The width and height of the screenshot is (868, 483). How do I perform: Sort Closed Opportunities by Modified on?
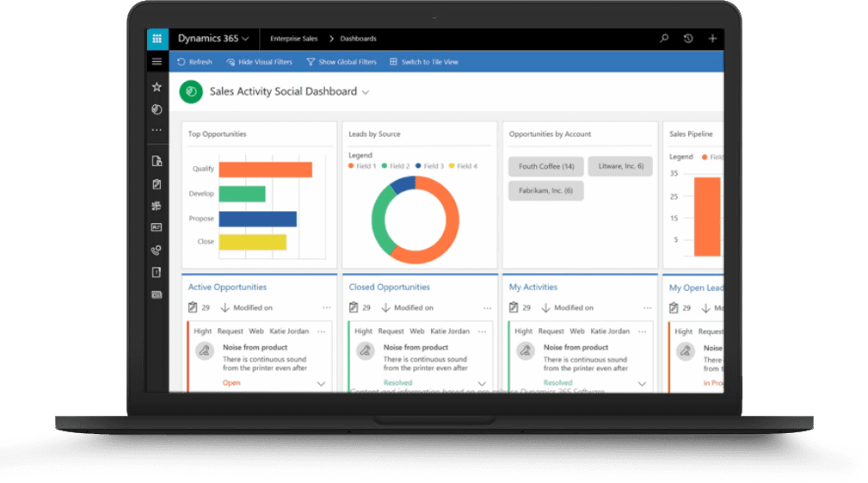coord(408,307)
